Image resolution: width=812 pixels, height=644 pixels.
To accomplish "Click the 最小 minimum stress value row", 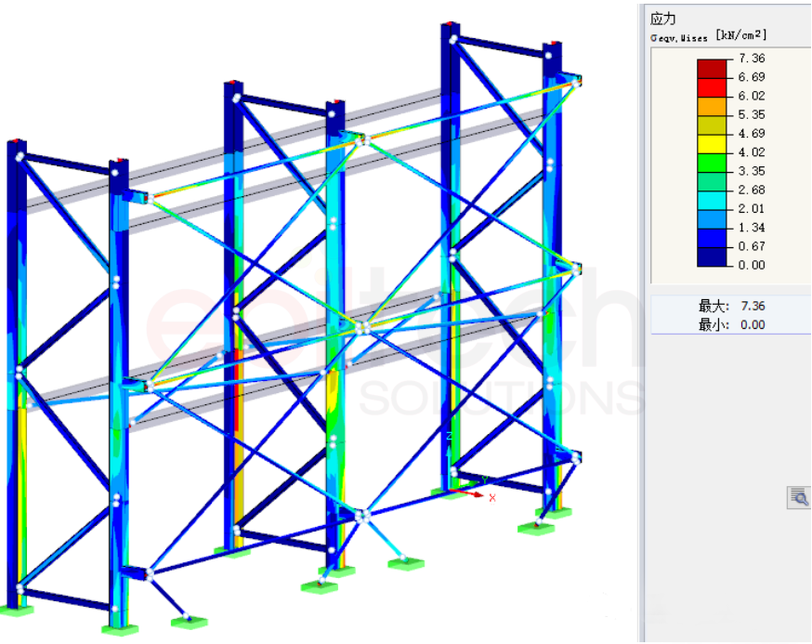I will (730, 324).
